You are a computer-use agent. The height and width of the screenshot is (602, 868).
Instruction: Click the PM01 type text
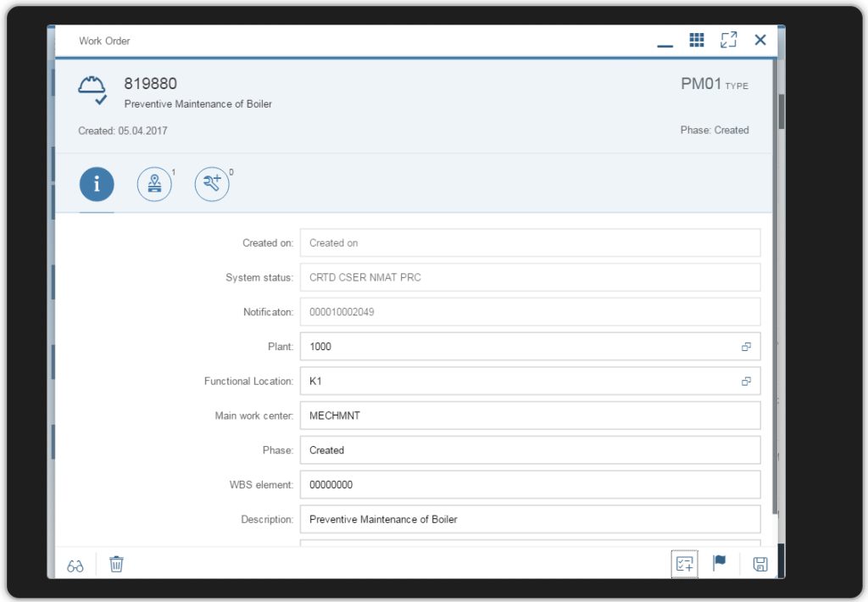point(701,84)
